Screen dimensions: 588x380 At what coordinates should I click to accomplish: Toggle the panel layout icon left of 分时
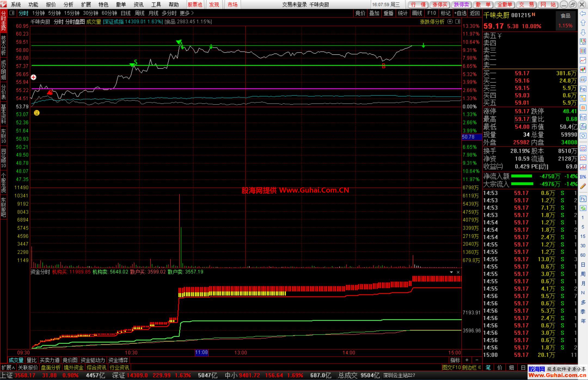(x=12, y=13)
